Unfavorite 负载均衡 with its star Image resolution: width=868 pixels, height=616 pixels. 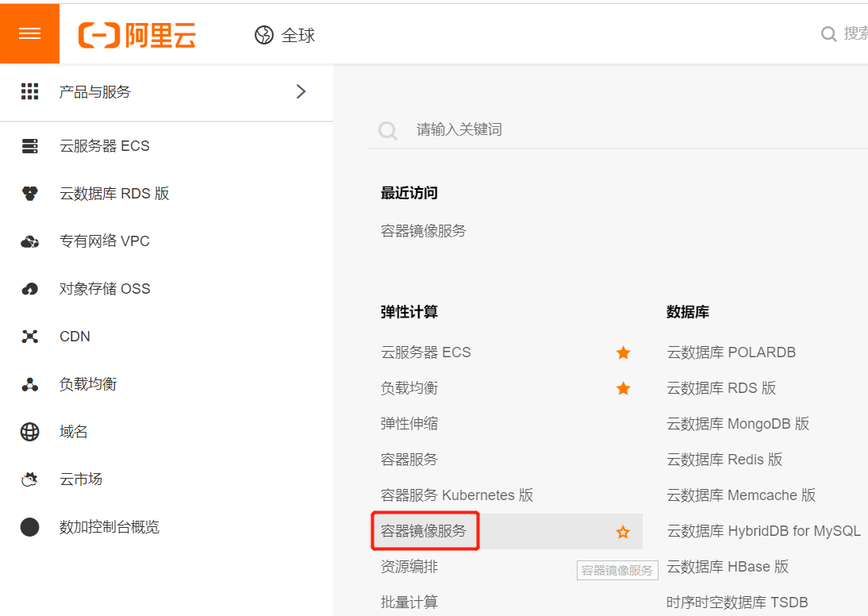624,388
